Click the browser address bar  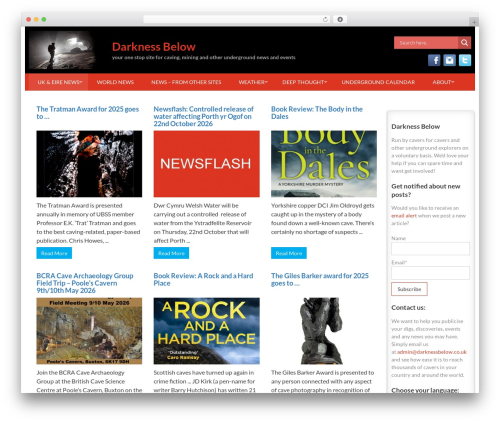237,19
